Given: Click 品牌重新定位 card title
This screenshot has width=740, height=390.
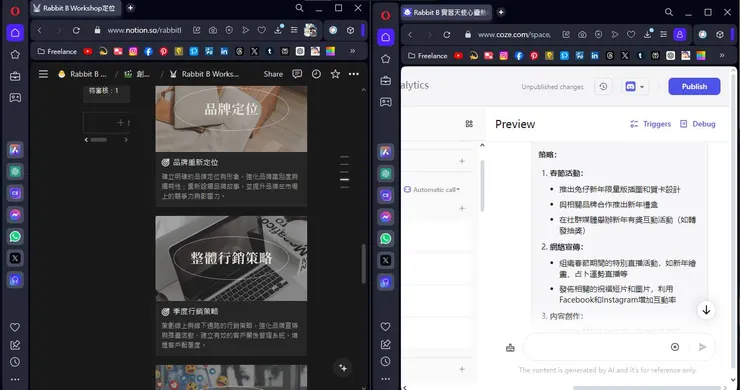Looking at the screenshot, I should 195,162.
